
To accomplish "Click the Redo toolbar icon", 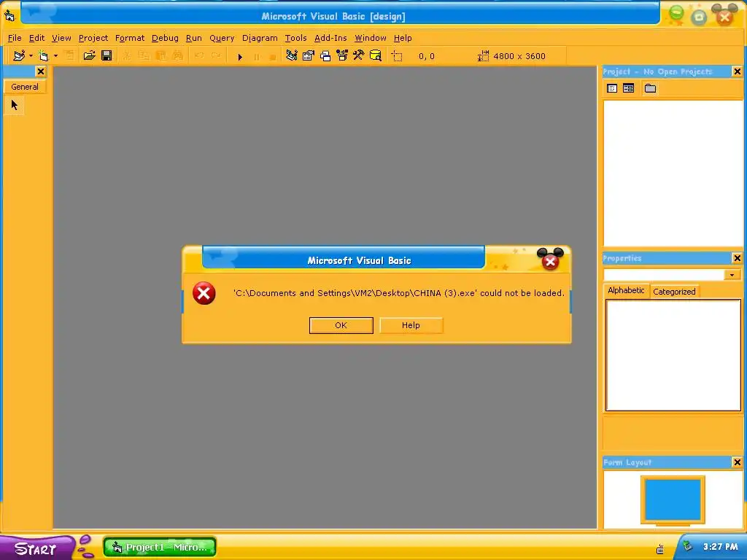I will 216,55.
